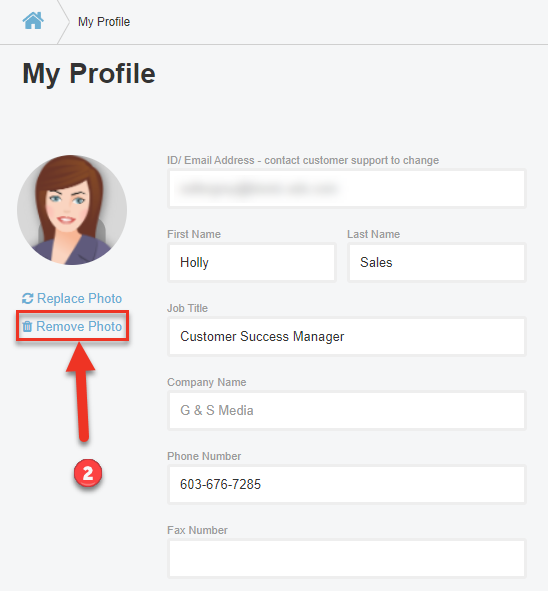The image size is (548, 591).
Task: Click the trash can icon beside Remove Photo
Action: tap(27, 326)
